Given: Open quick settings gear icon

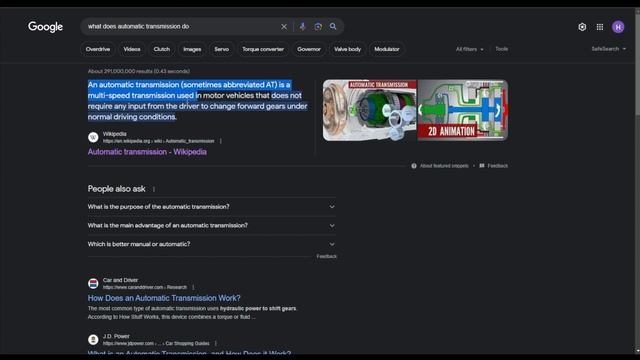Looking at the screenshot, I should [x=582, y=27].
